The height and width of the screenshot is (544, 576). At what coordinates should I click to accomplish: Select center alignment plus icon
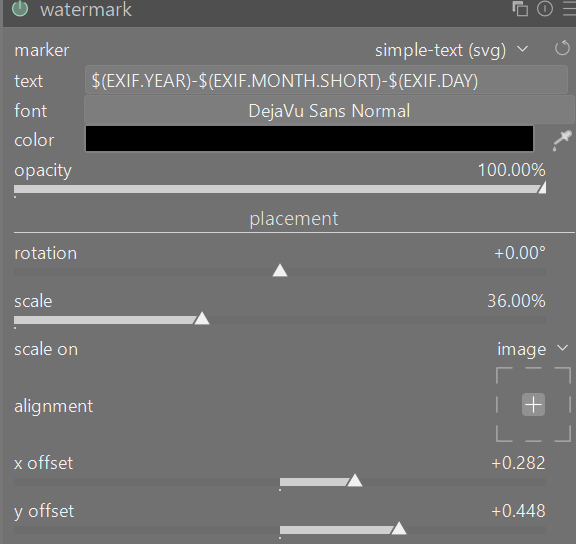(x=533, y=405)
